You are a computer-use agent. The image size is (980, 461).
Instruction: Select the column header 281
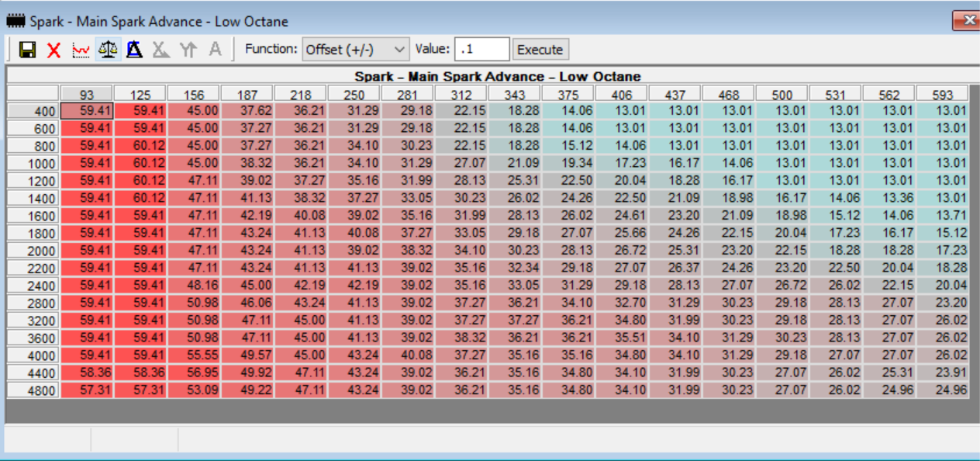click(x=408, y=95)
